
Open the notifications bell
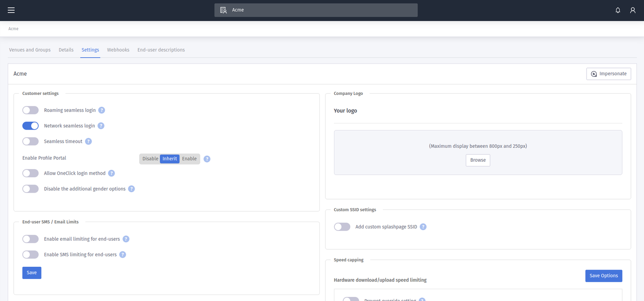click(x=618, y=10)
